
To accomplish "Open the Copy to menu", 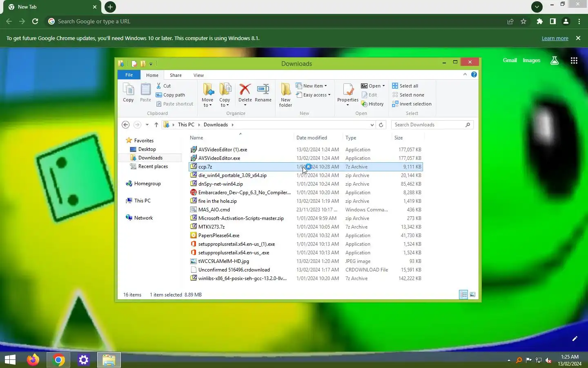I will point(225,95).
